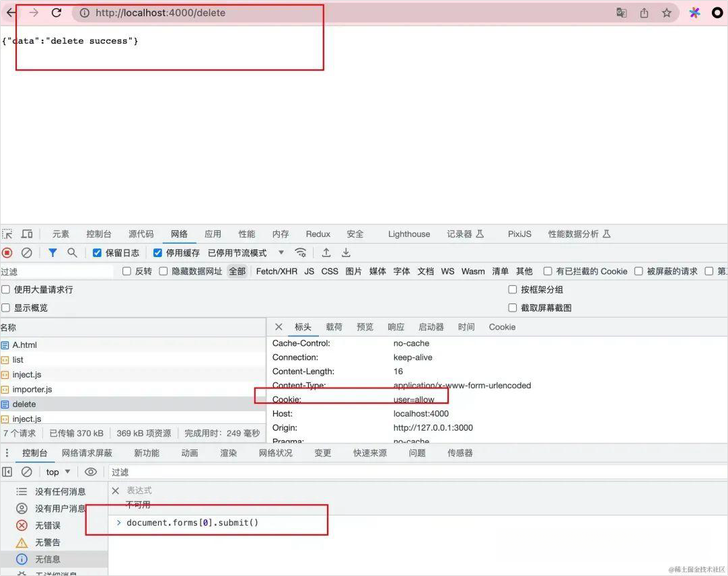Image resolution: width=728 pixels, height=576 pixels.
Task: Check 被屏蔽的请求 checkbox
Action: pyautogui.click(x=639, y=271)
